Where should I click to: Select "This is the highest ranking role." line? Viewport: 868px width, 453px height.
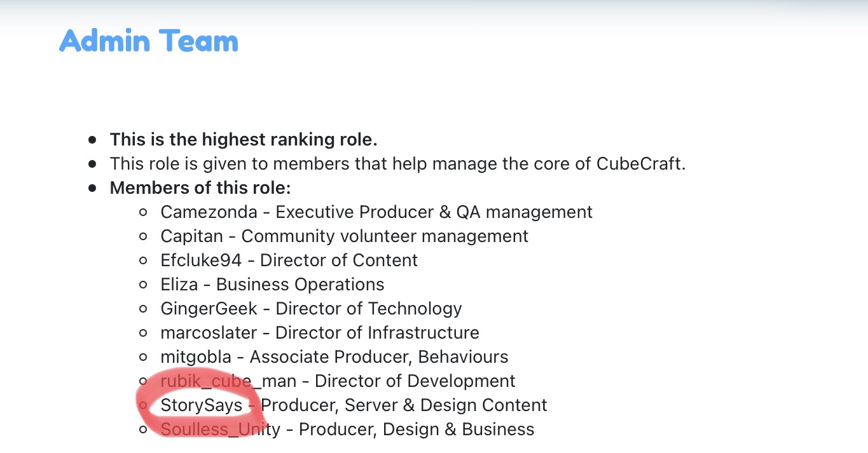pos(244,139)
